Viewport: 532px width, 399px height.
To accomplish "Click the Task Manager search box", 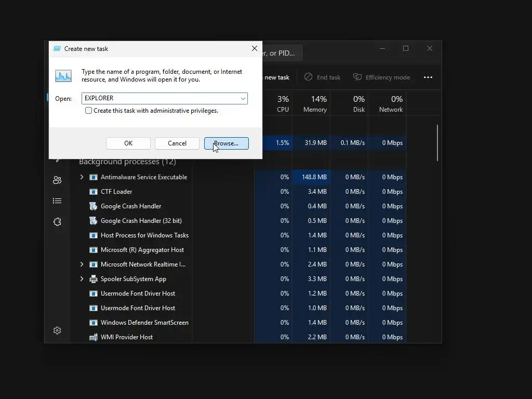I will click(x=282, y=54).
